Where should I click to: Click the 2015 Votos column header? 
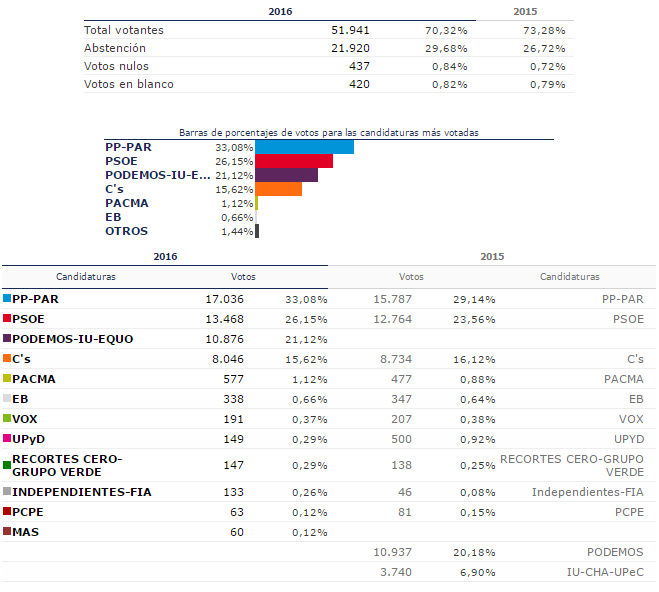(x=411, y=277)
